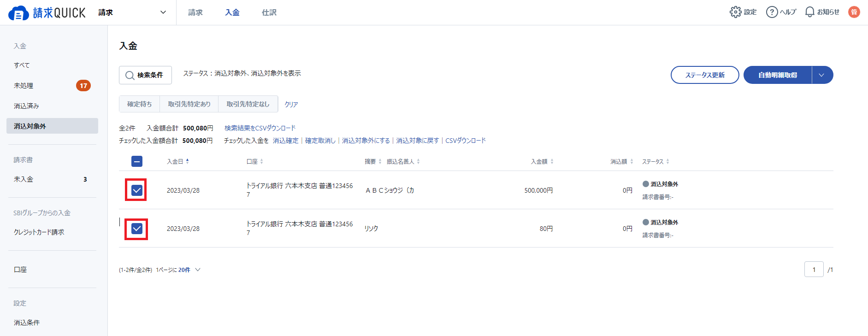Open the ヘルプ question mark icon
868x336 pixels.
[x=772, y=12]
